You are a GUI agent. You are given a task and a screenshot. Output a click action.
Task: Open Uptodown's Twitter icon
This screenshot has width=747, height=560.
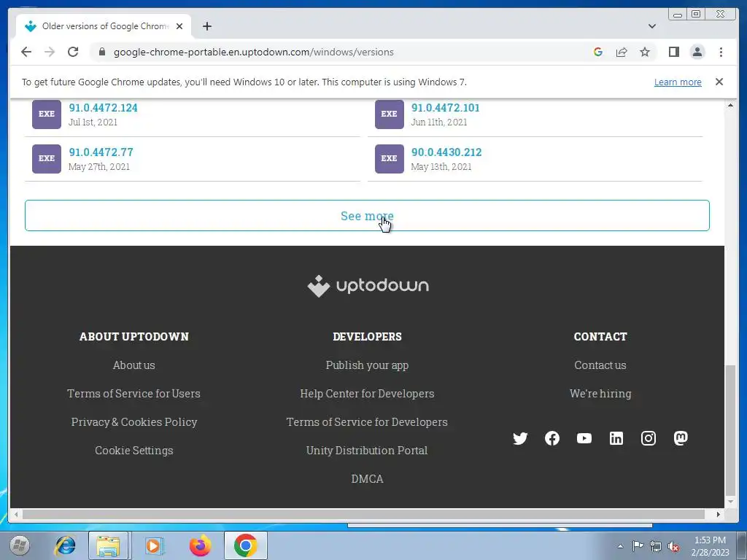click(520, 438)
